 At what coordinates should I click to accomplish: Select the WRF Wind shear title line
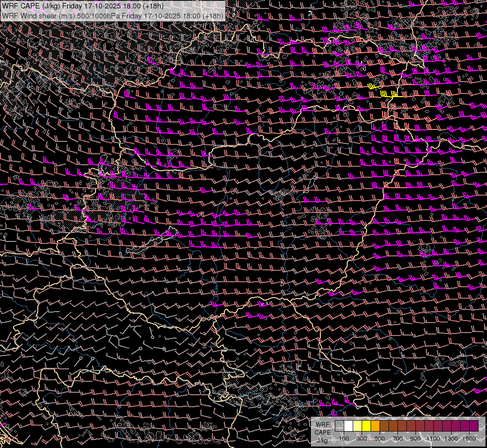[x=112, y=15]
